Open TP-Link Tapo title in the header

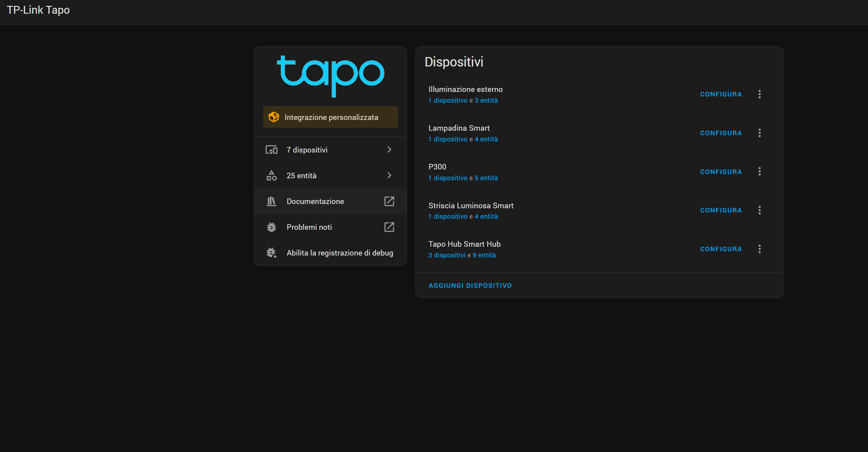coord(38,10)
